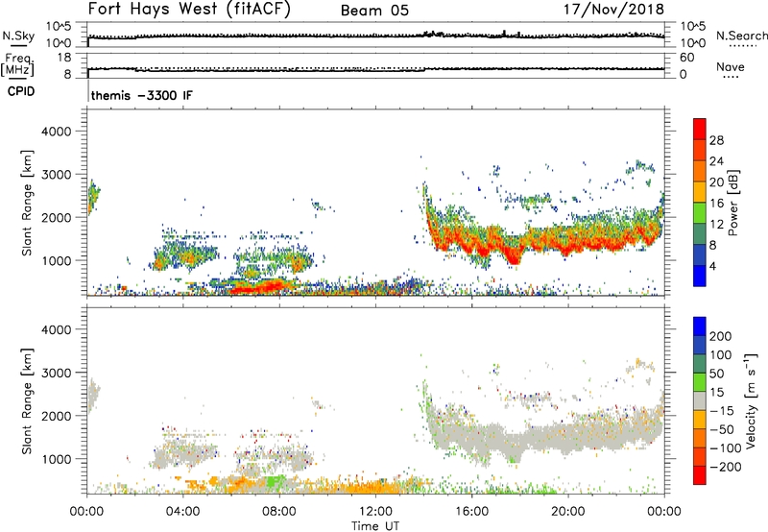Click the 'Slant Range [km]' label of the velocity panel
The image size is (768, 532).
27,401
